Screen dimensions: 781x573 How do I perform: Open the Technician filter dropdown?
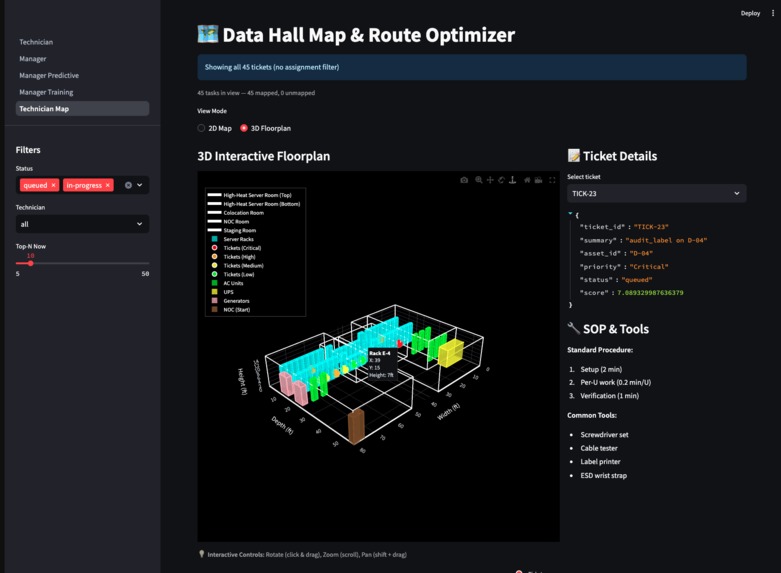point(82,224)
